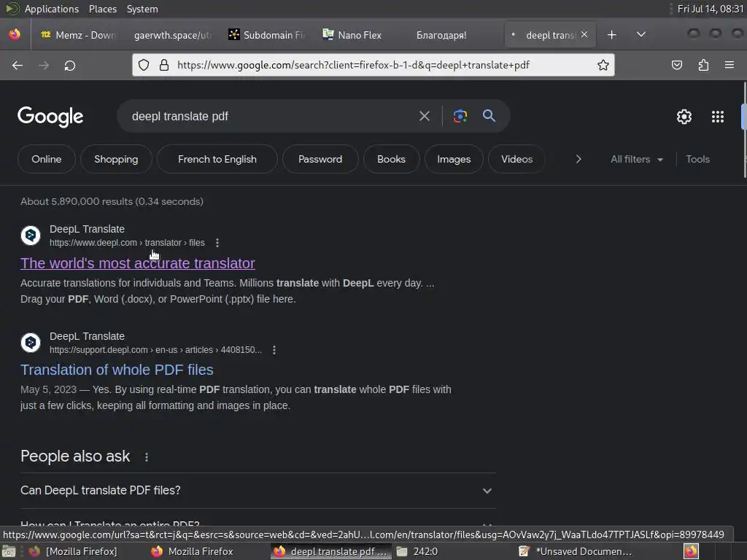Switch to the Memz - Down tab
Screen dimensions: 747x560
tap(77, 35)
